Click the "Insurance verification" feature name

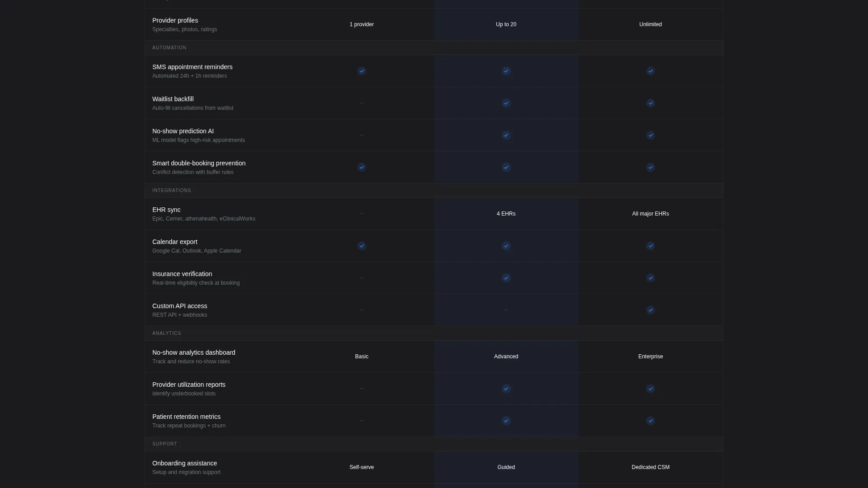tap(182, 274)
